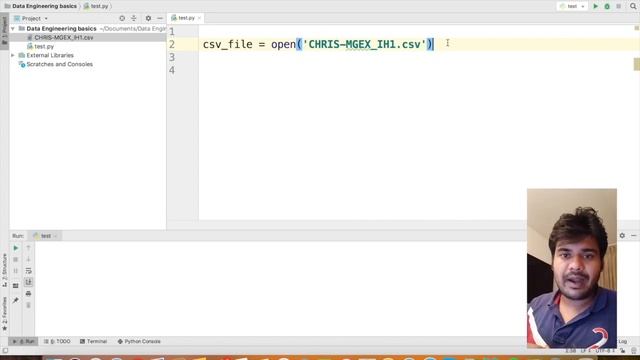Viewport: 640px width, 360px height.
Task: Open Run panel settings gear
Action: pyautogui.click(x=622, y=236)
